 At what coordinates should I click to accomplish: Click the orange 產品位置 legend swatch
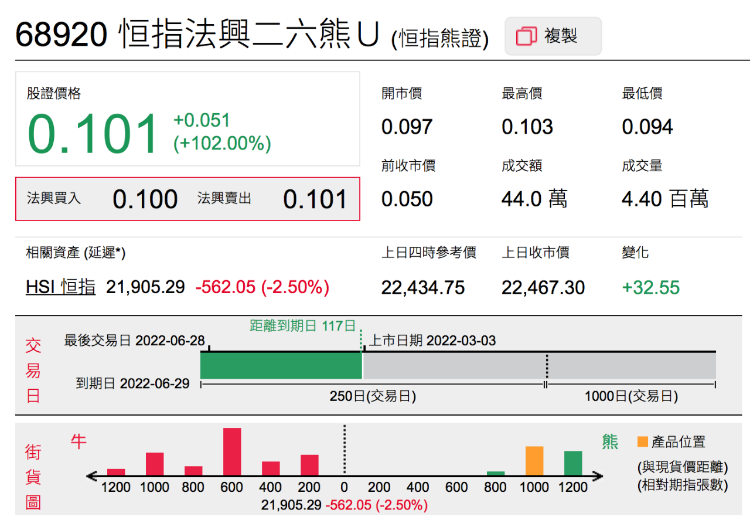[641, 441]
